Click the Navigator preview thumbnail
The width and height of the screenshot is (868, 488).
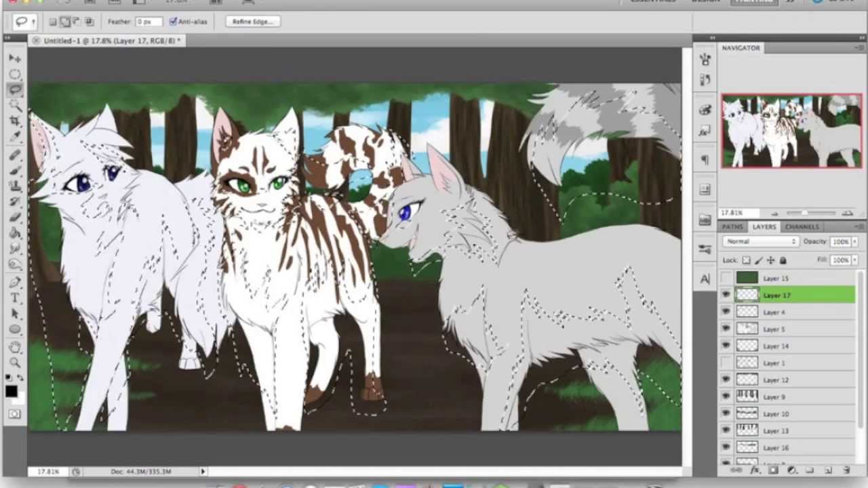(791, 131)
